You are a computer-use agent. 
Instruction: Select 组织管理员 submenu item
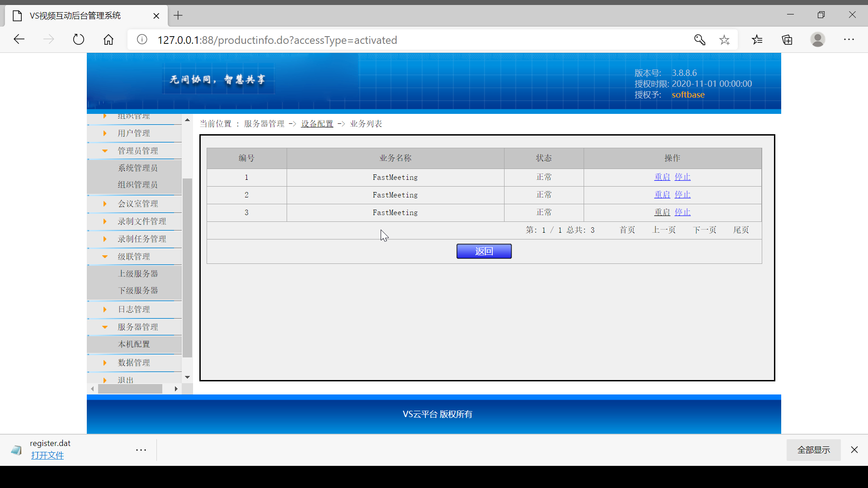(x=138, y=185)
